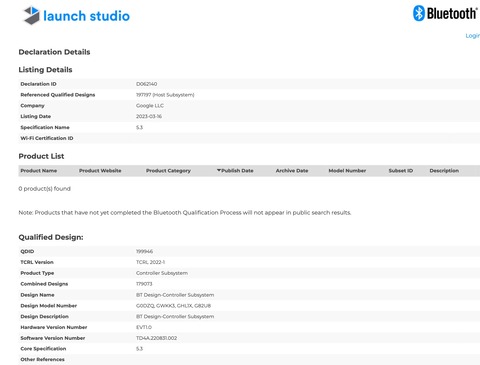This screenshot has width=480, height=365.
Task: Select software version TD4A.220831.002
Action: 156,338
